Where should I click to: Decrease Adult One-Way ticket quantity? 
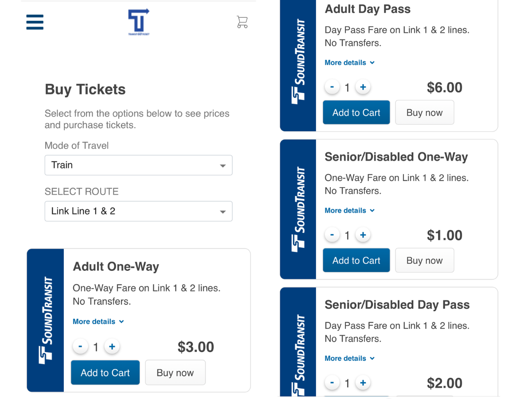point(80,347)
